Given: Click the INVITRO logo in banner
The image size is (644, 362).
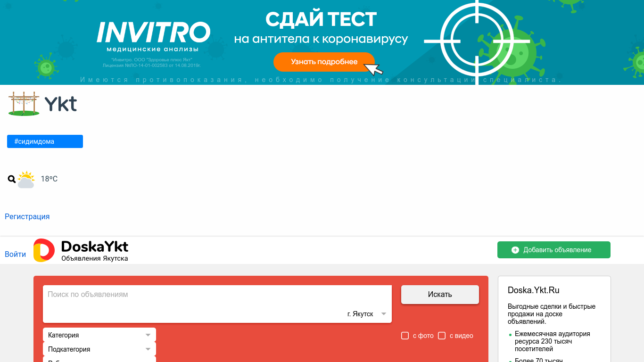Looking at the screenshot, I should click(153, 33).
